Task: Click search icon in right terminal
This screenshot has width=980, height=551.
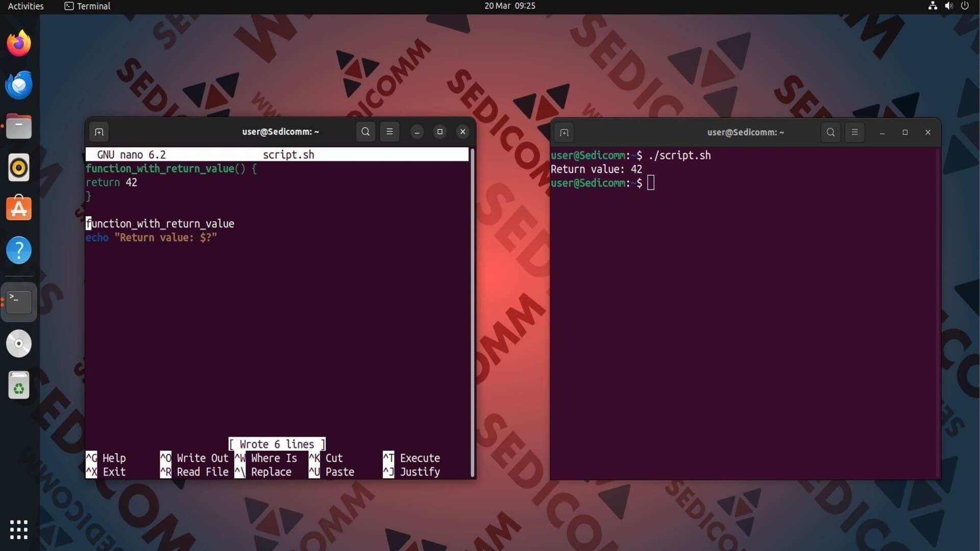Action: tap(830, 132)
